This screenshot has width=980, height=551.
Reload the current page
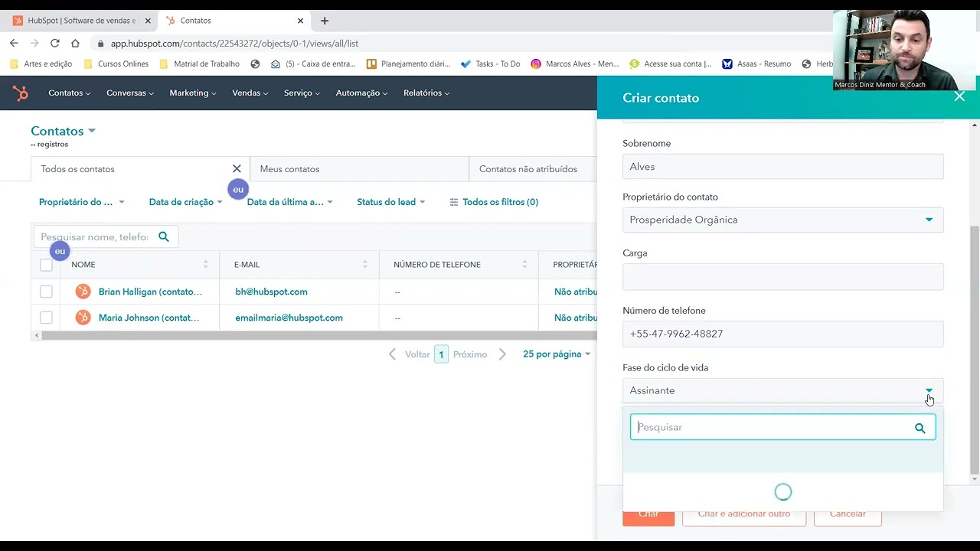click(x=54, y=44)
